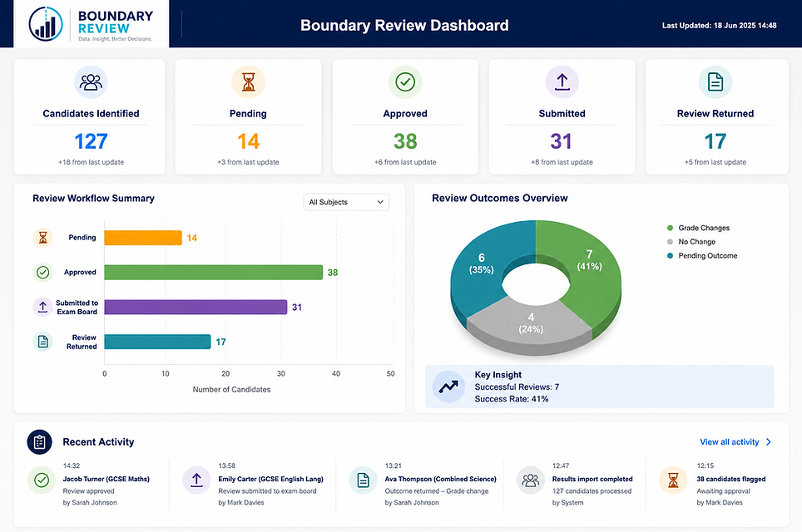Click '+3 from last update' text
The image size is (802, 532).
(248, 162)
